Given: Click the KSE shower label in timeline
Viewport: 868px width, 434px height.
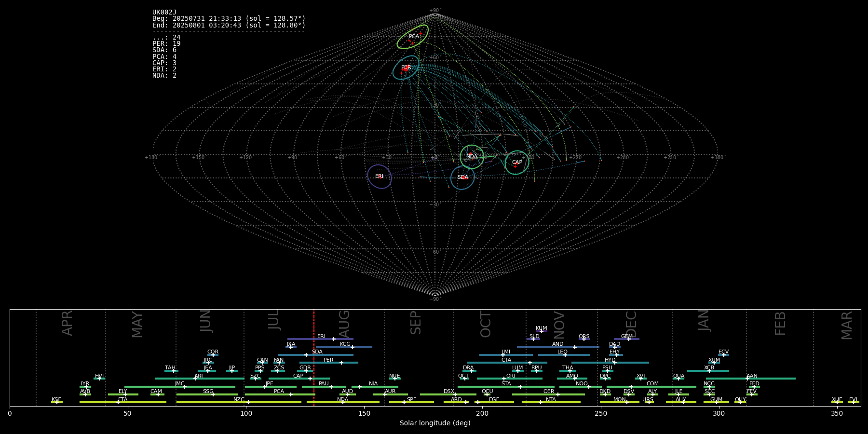Looking at the screenshot, I should (x=56, y=400).
